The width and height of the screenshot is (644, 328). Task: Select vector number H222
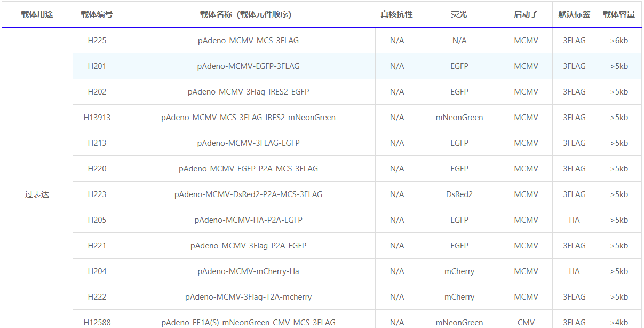[97, 297]
